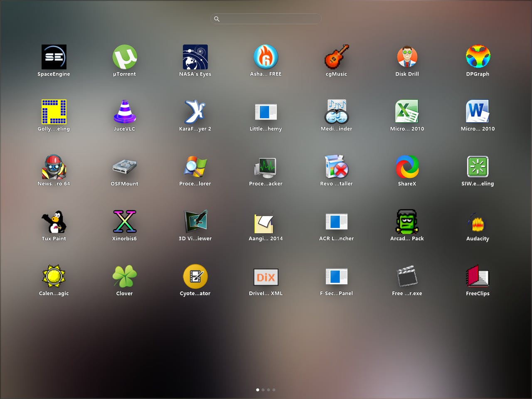Launch JuceVLC player
Screen dimensions: 532x399
click(125, 112)
